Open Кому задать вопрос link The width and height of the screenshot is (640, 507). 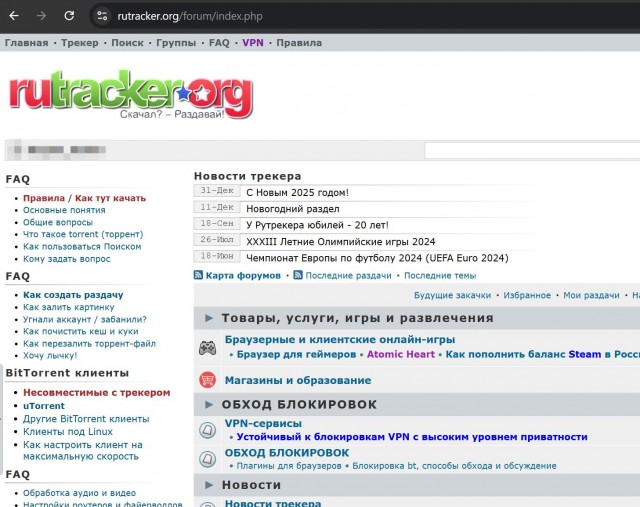[67, 259]
